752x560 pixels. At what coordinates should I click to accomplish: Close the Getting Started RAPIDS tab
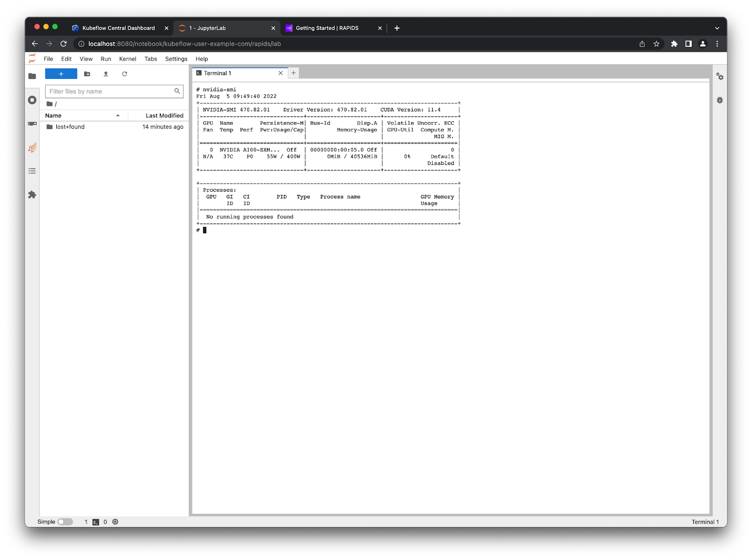point(380,28)
